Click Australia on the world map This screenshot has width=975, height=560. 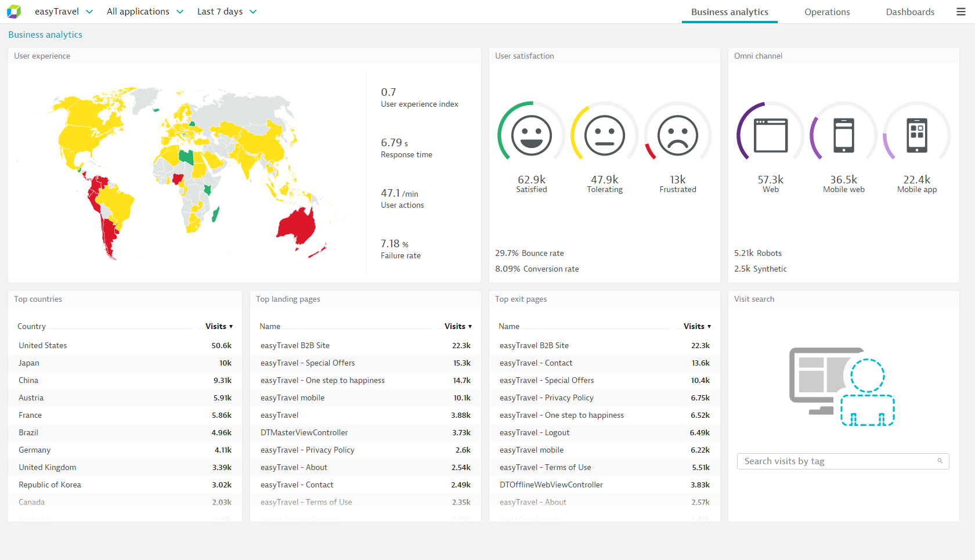pos(297,225)
